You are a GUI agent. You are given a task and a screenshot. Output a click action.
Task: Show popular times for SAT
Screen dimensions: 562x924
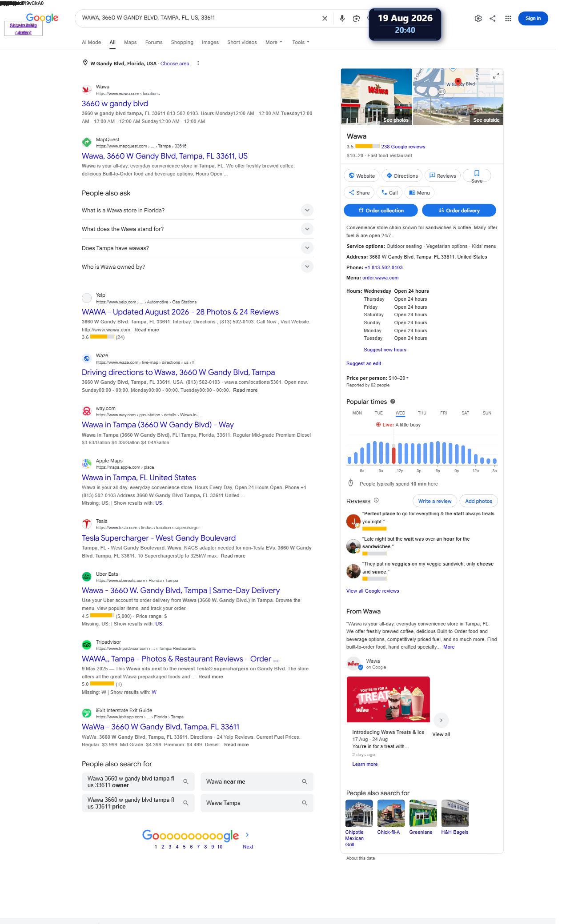(465, 413)
